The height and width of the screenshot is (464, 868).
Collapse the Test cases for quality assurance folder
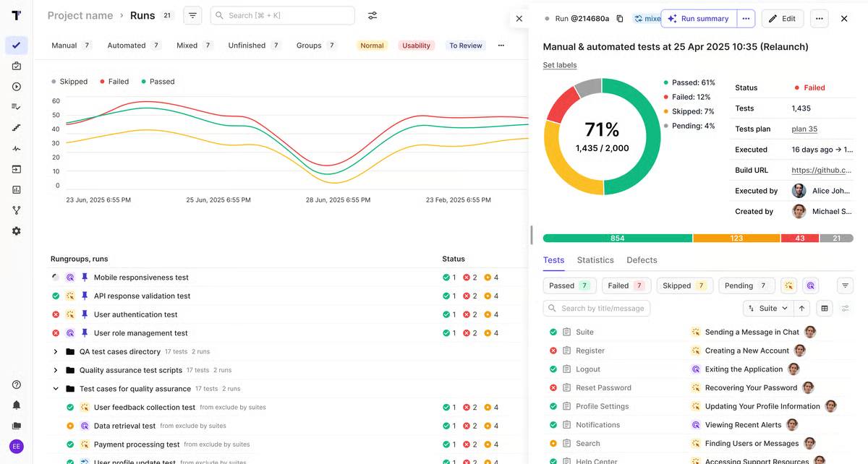click(x=56, y=388)
